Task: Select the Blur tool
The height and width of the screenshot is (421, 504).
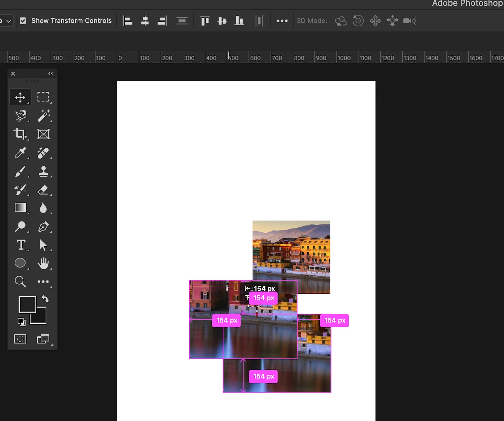Action: tap(43, 208)
